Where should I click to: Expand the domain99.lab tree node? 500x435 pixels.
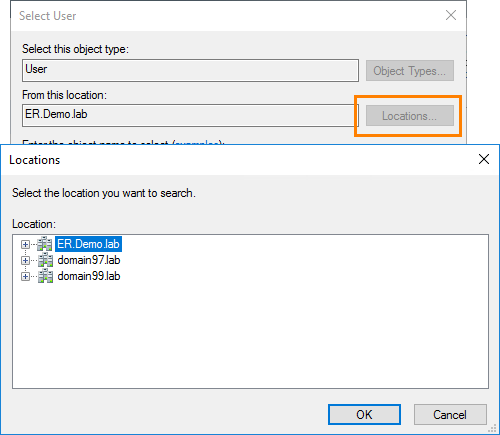click(x=25, y=276)
